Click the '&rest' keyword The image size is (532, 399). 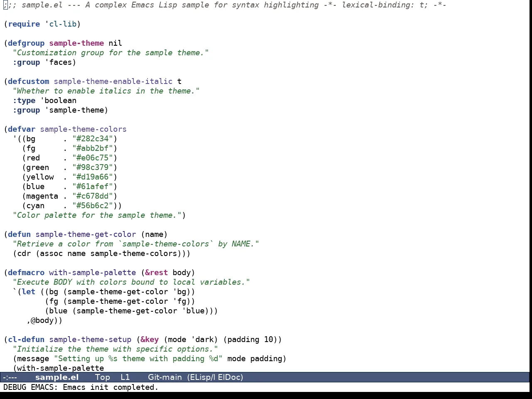pyautogui.click(x=156, y=273)
